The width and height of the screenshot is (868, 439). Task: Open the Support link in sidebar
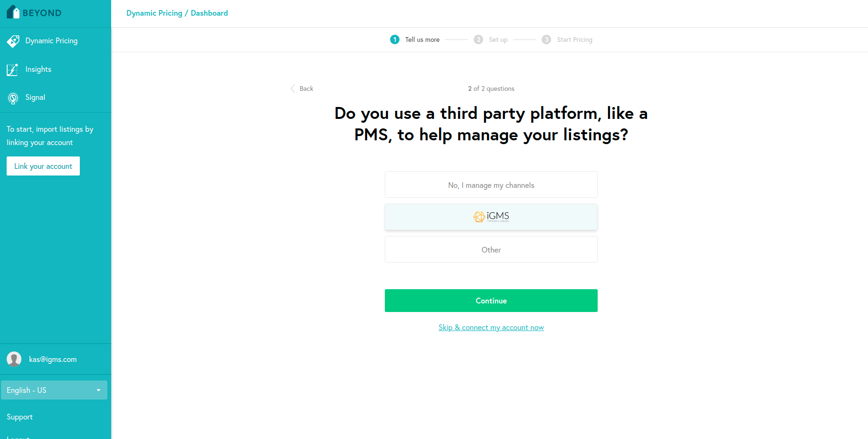pyautogui.click(x=20, y=417)
